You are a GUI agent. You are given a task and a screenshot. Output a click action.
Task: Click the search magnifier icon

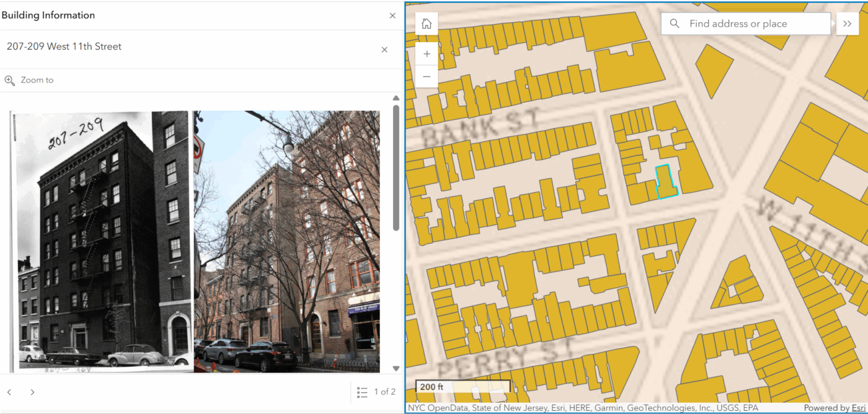[675, 24]
